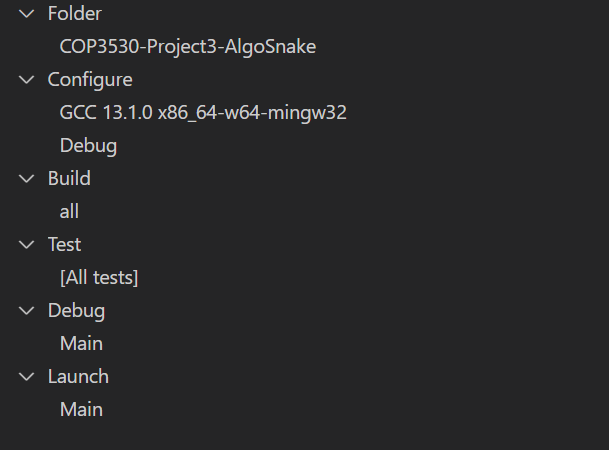Click the Debug build type under Configure
This screenshot has height=450, width=609.
point(88,146)
